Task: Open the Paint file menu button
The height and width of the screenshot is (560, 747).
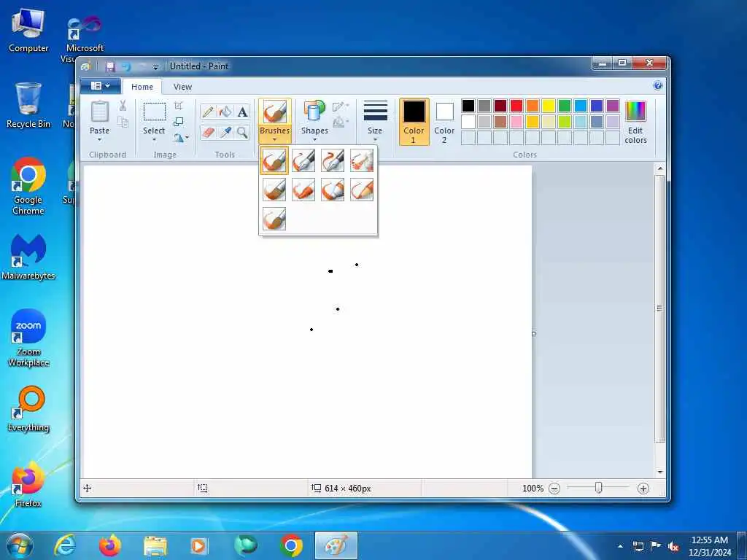Action: click(100, 86)
